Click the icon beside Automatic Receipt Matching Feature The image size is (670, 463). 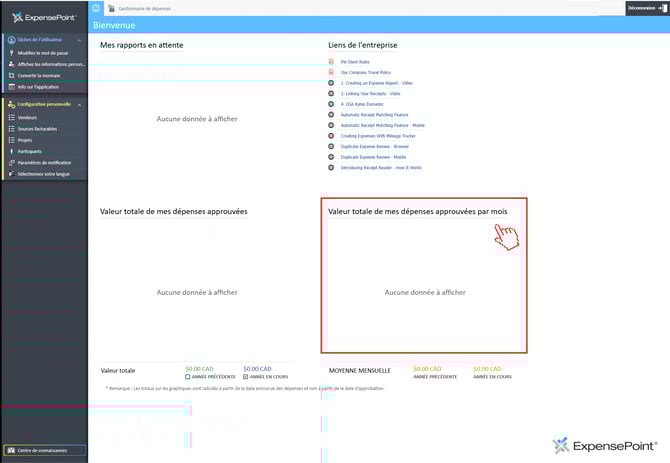[x=331, y=114]
